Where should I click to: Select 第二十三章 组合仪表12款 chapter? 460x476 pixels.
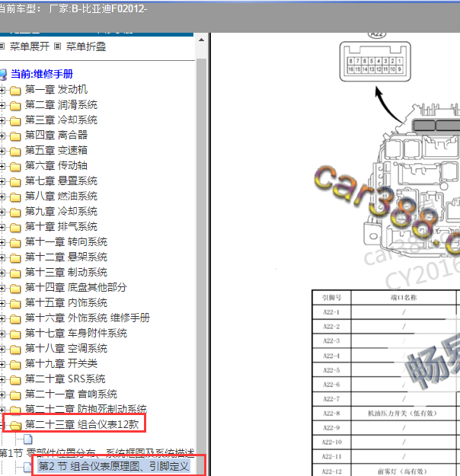(81, 425)
